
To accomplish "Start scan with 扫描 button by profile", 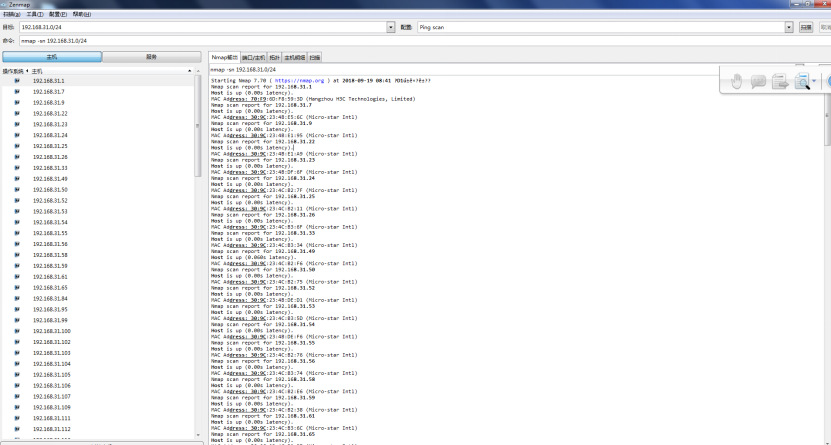I will (806, 27).
